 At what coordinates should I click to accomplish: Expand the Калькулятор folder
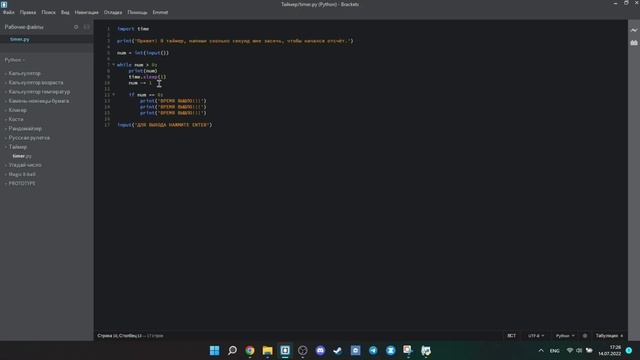tap(24, 73)
